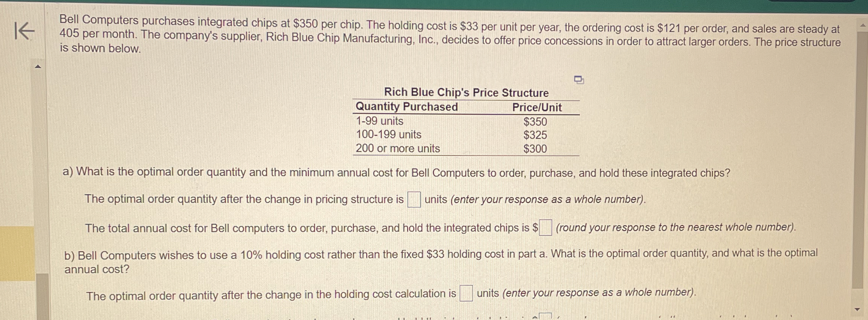Click the skip-to-start arrow icon on the left
Viewport: 868px width, 320px height.
(25, 31)
